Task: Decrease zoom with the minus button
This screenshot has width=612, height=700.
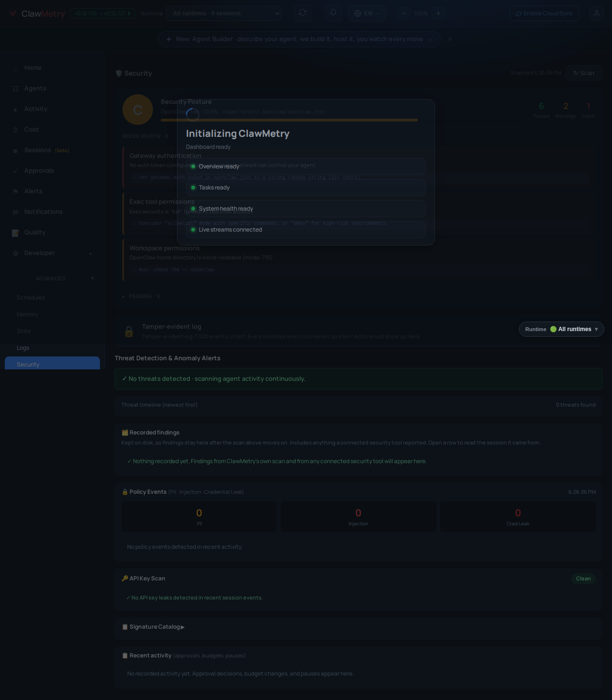Action: tap(404, 13)
